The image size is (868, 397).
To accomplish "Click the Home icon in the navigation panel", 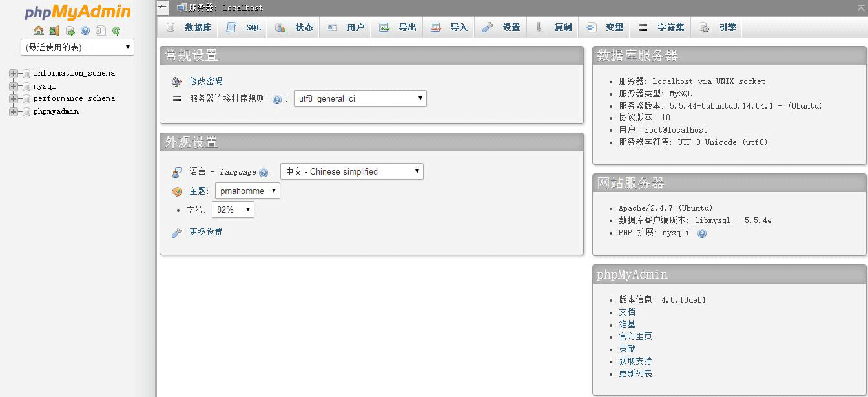I will [39, 30].
